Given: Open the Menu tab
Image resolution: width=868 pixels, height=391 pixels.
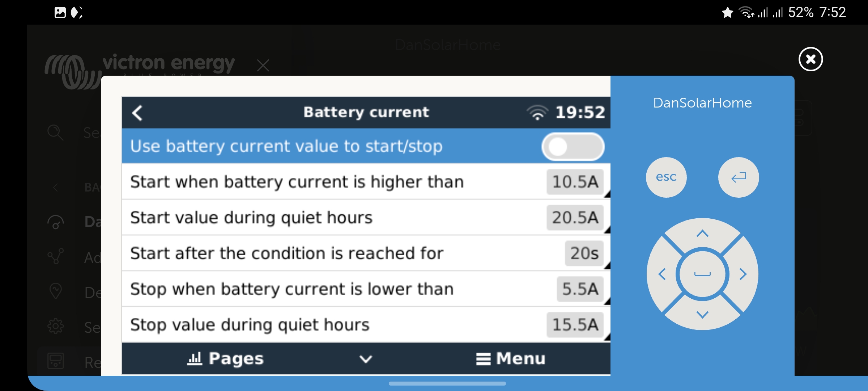Looking at the screenshot, I should (510, 359).
